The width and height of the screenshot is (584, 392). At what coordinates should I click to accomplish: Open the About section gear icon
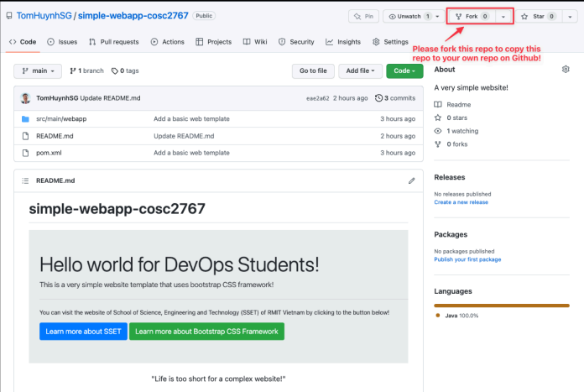[566, 70]
